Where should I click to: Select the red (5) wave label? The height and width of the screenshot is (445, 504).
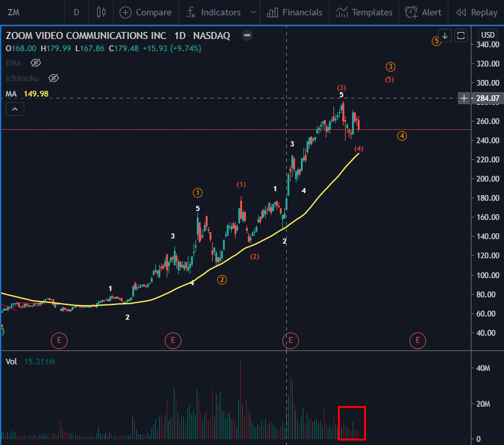[x=389, y=79]
